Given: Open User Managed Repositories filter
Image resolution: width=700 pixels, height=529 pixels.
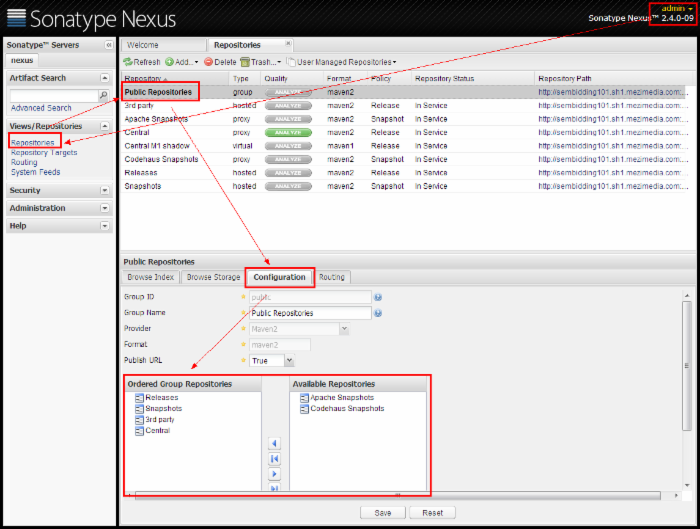Looking at the screenshot, I should point(342,62).
